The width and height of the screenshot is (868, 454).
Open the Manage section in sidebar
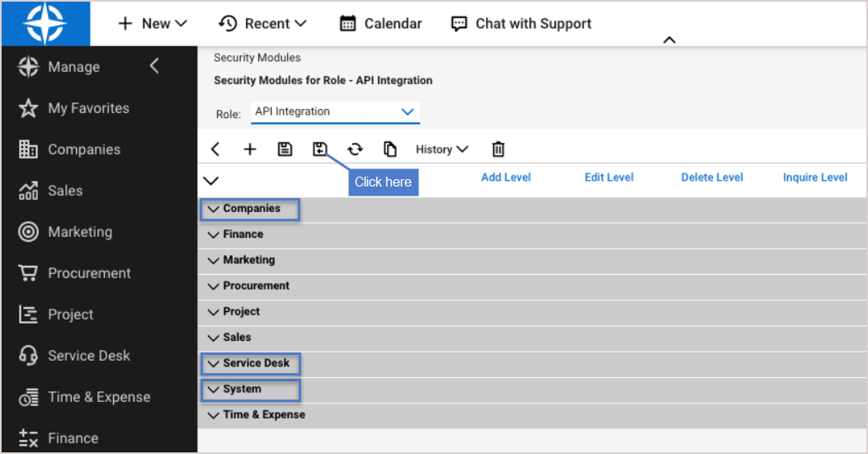[x=59, y=67]
